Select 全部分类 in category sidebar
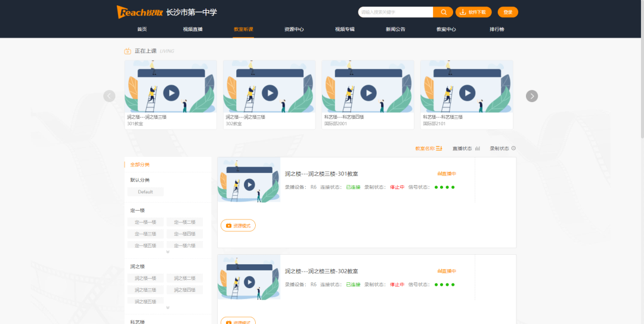The height and width of the screenshot is (324, 644). [x=140, y=165]
